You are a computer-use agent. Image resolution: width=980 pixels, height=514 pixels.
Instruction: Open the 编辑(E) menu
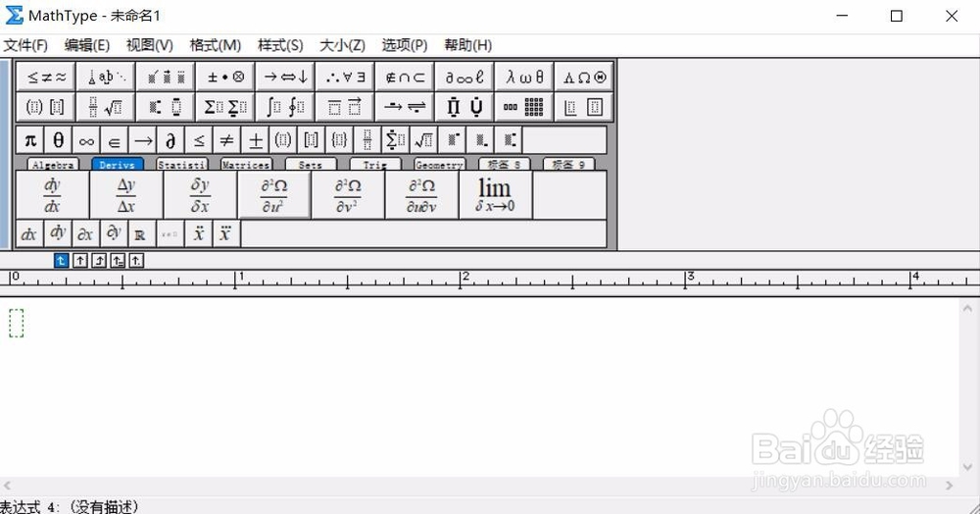(x=87, y=45)
